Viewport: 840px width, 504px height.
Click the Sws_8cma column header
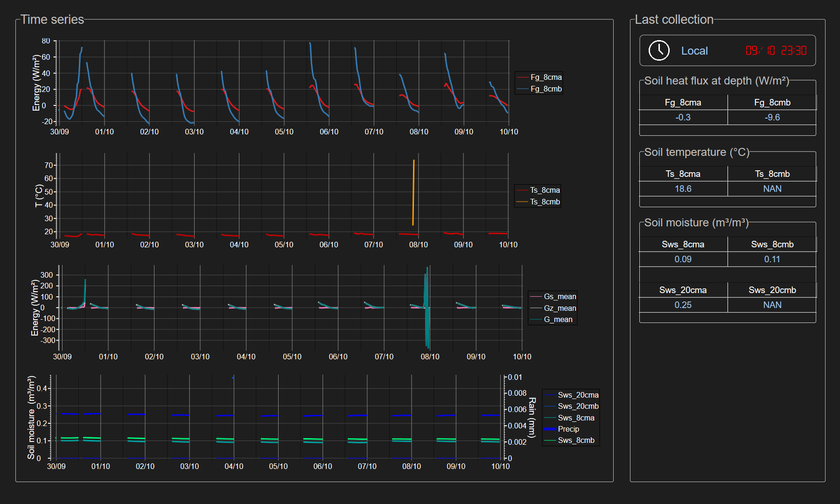[683, 245]
